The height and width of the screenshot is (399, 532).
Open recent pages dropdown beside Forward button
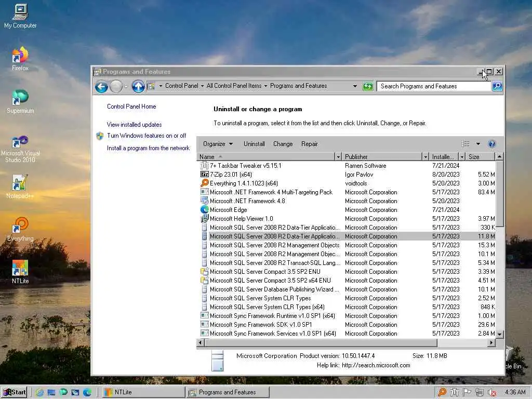click(126, 87)
